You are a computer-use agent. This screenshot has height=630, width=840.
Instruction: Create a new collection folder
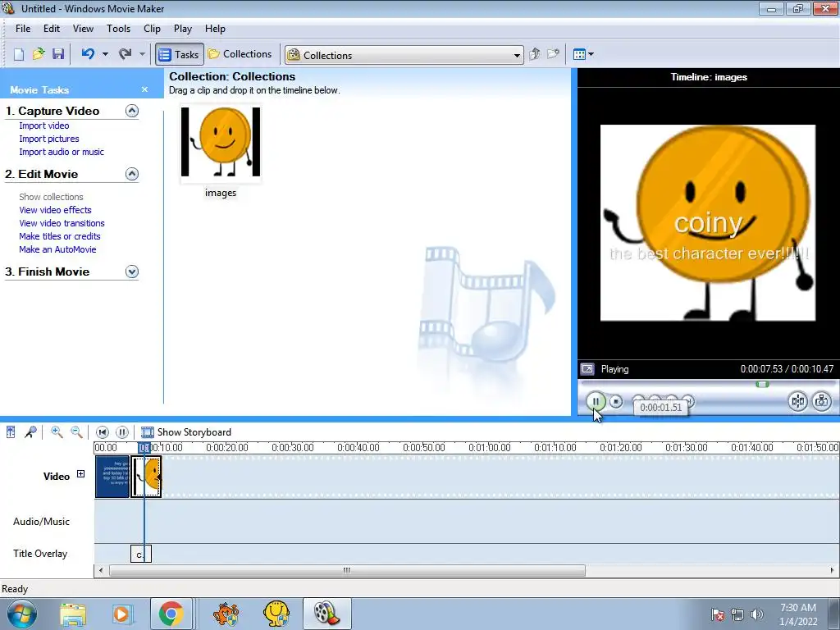pyautogui.click(x=553, y=54)
